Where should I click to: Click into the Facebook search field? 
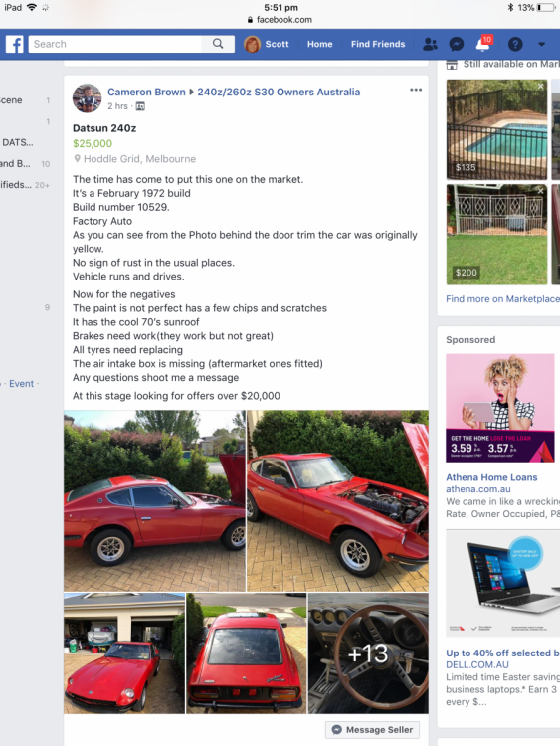point(115,44)
